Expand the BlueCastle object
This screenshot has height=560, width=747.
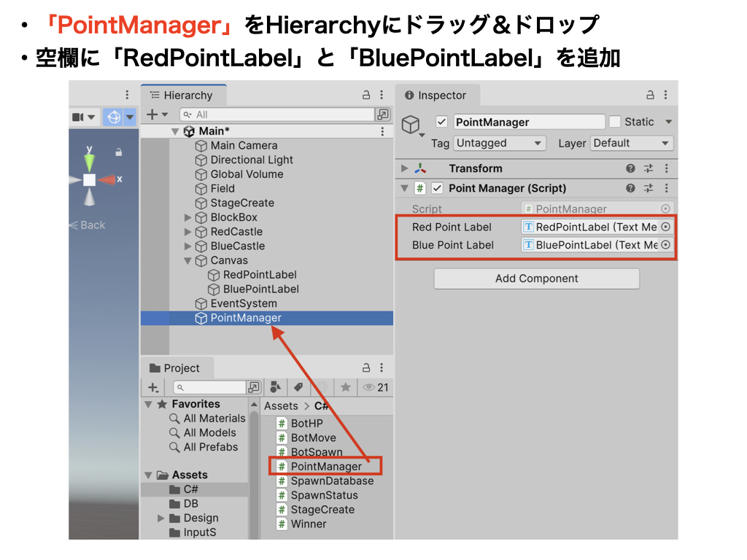coord(187,246)
